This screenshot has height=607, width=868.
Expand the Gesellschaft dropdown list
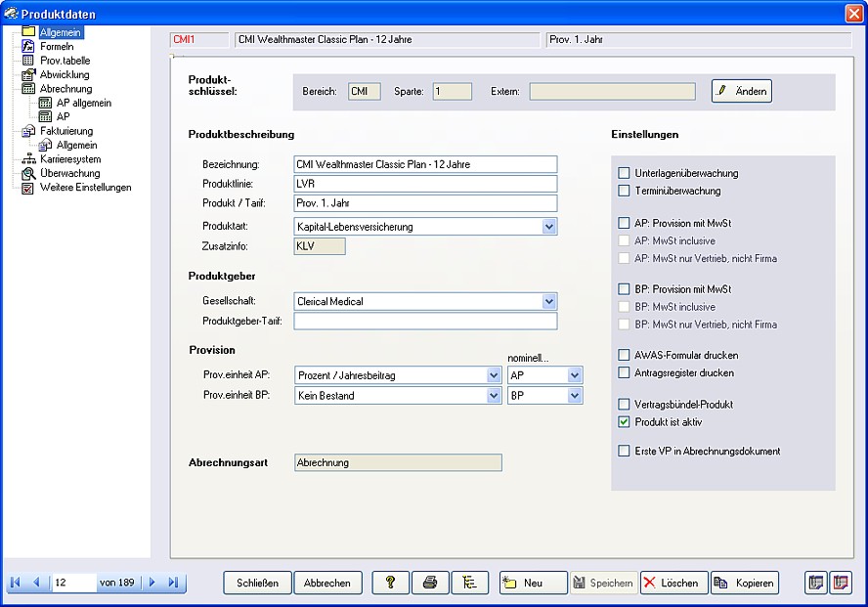[548, 302]
